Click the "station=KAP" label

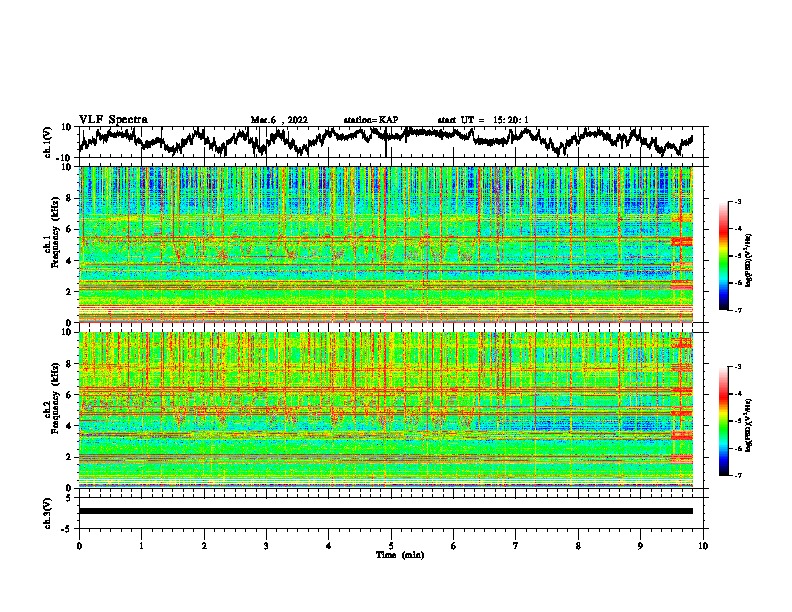coord(371,120)
